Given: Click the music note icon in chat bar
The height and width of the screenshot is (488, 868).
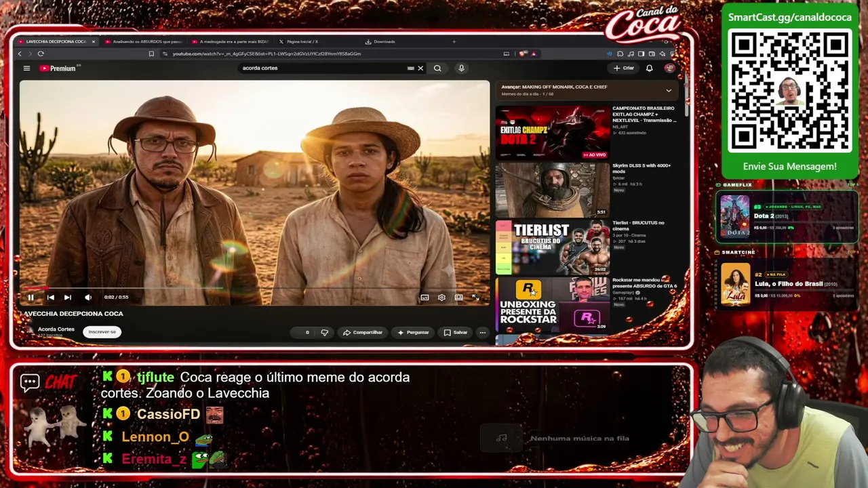Looking at the screenshot, I should (502, 438).
